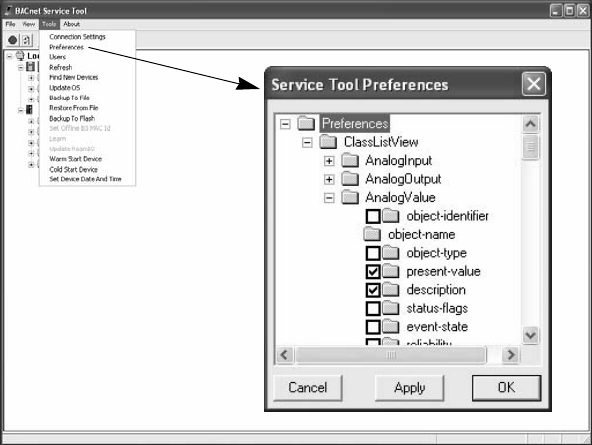
Task: Choose Backup To File menu item
Action: (69, 98)
